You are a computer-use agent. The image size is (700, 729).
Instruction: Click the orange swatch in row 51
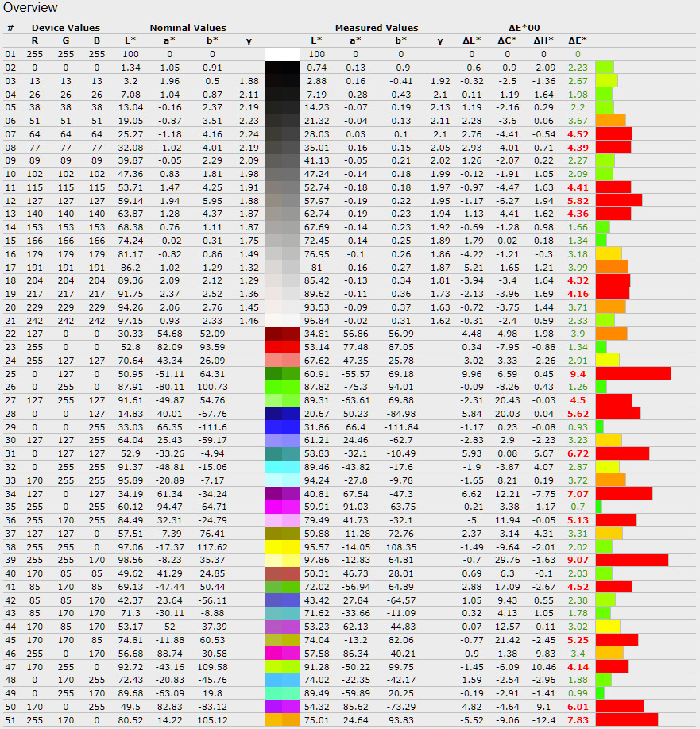(x=281, y=719)
